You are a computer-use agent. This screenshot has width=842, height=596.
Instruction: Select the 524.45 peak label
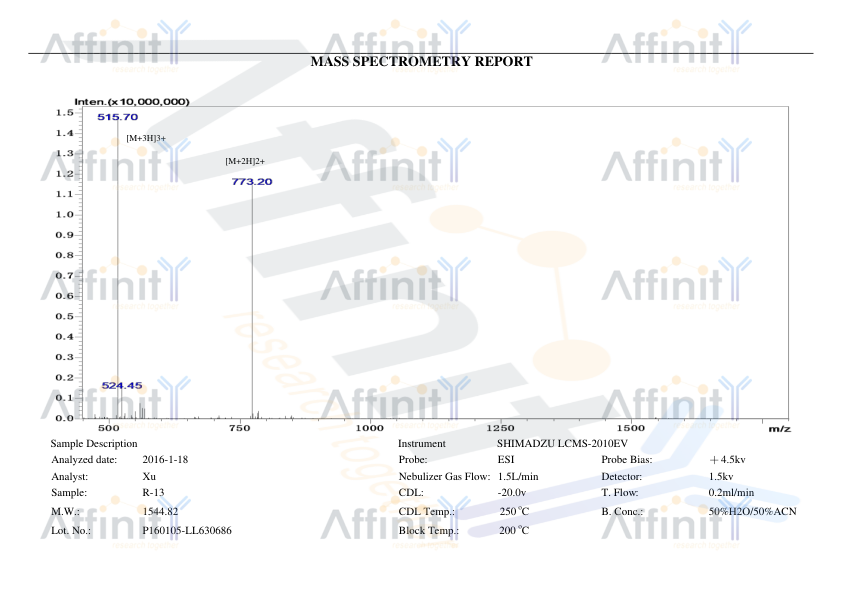tap(122, 386)
